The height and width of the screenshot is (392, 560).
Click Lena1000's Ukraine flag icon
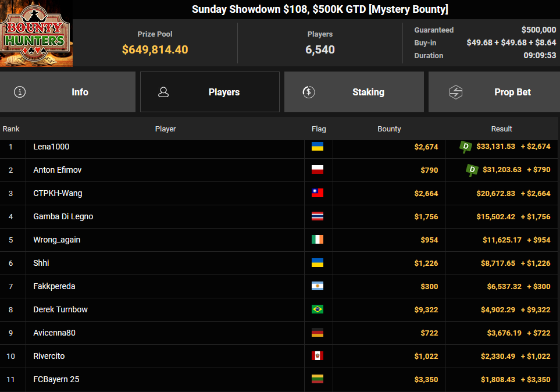point(318,147)
